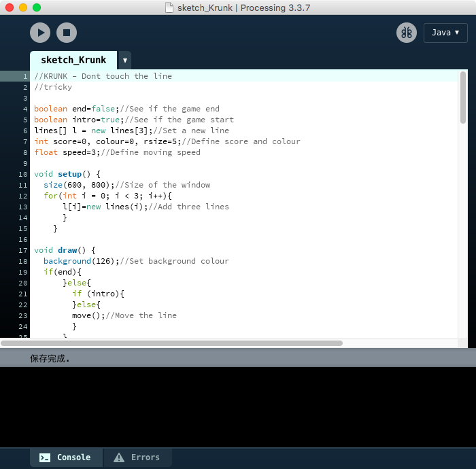Stop the running sketch
Viewport: 476px width, 469px height.
pos(67,33)
